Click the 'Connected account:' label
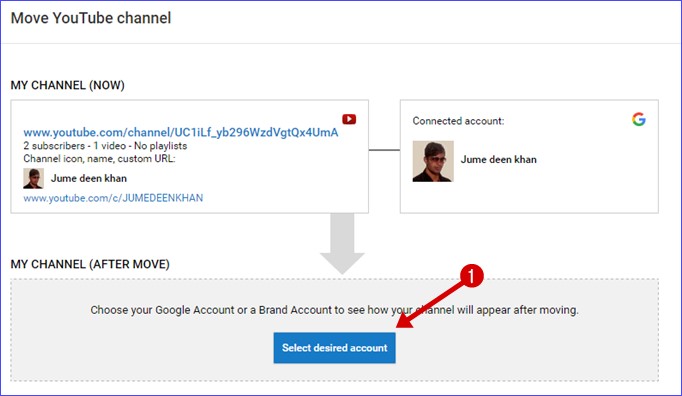682x396 pixels. pyautogui.click(x=458, y=121)
